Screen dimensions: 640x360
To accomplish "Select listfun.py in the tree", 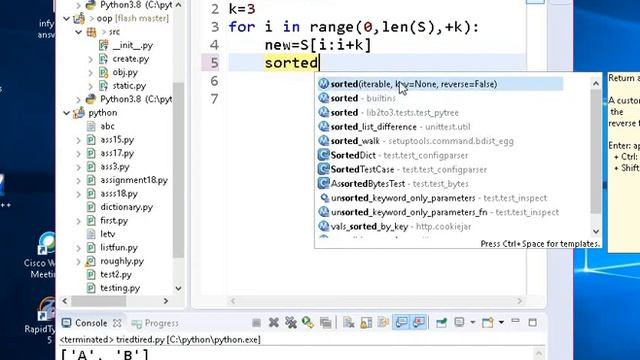I will pos(119,247).
